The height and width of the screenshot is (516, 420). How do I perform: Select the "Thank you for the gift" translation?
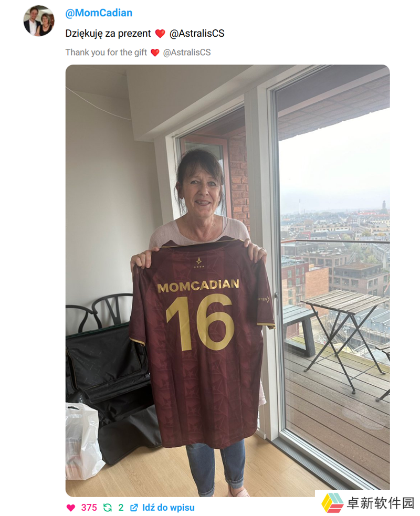(106, 52)
